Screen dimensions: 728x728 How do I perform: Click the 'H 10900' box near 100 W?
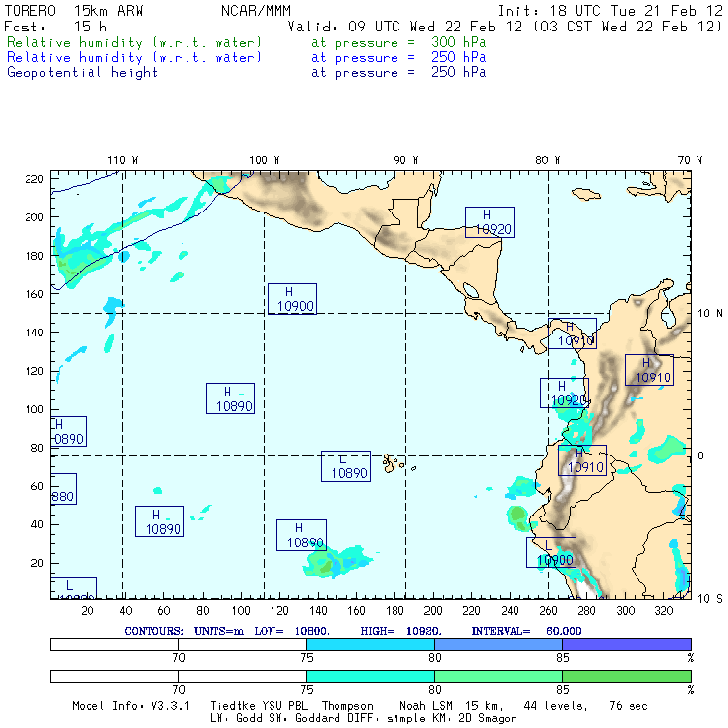tap(292, 299)
